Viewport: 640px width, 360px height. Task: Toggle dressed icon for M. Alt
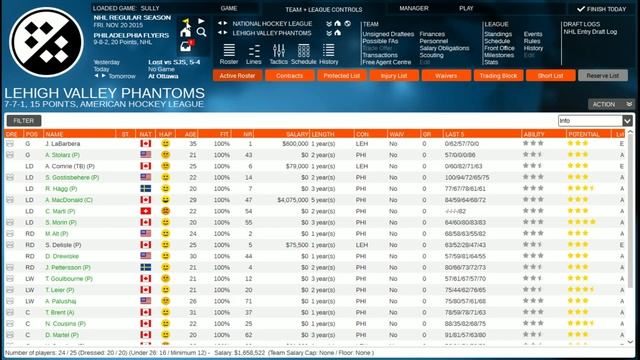[x=10, y=233]
